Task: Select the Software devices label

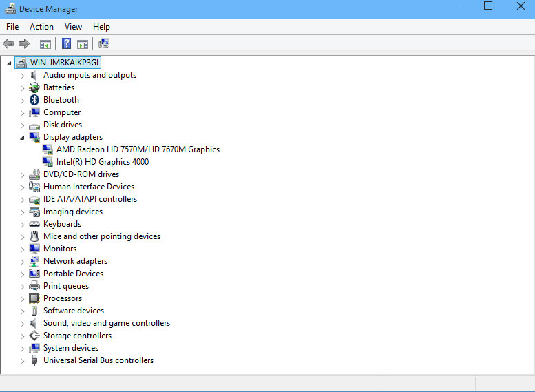Action: [x=74, y=311]
